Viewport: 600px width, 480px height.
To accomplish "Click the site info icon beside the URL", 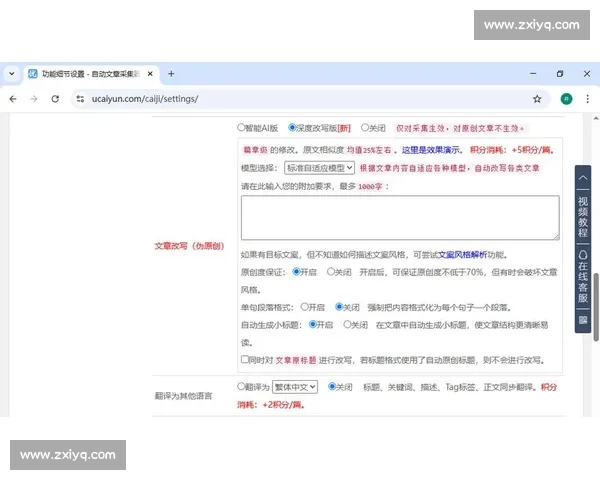I will click(81, 99).
